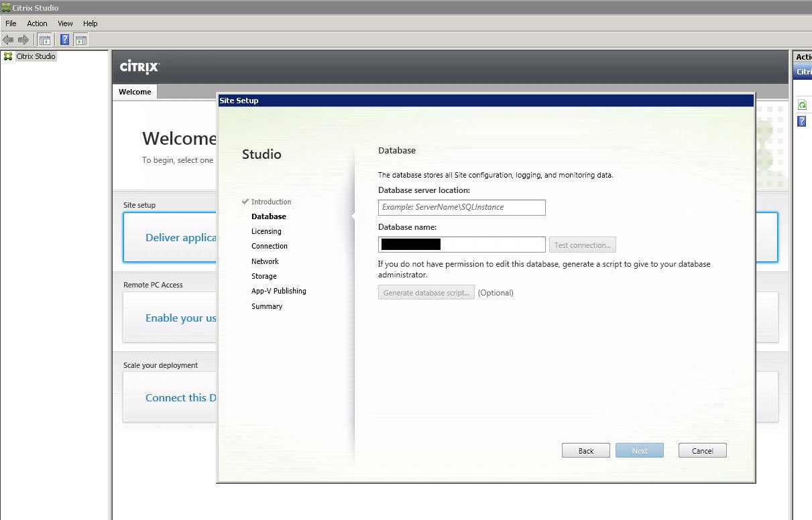Image resolution: width=812 pixels, height=520 pixels.
Task: Click the Database wizard step
Action: [x=268, y=216]
